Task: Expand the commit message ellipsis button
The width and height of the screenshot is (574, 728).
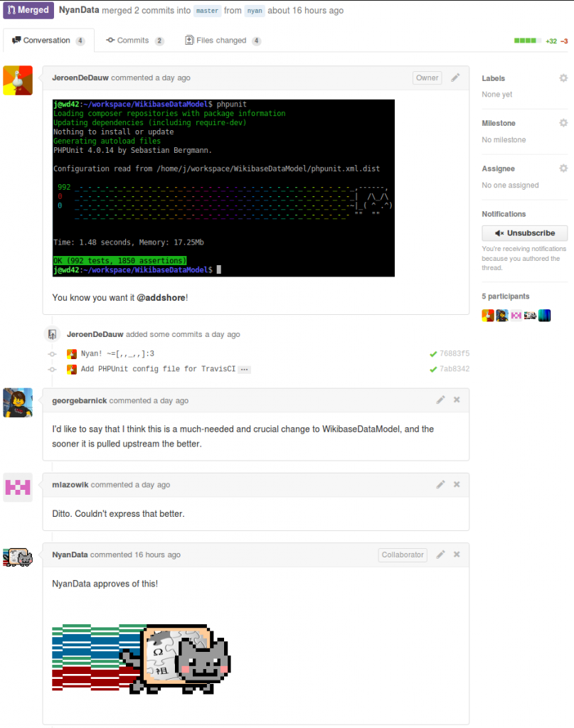Action: pyautogui.click(x=244, y=370)
